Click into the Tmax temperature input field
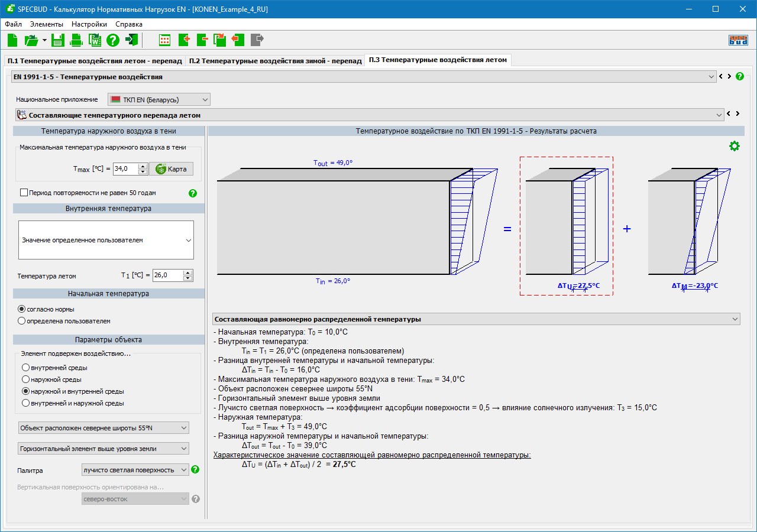 coord(125,169)
